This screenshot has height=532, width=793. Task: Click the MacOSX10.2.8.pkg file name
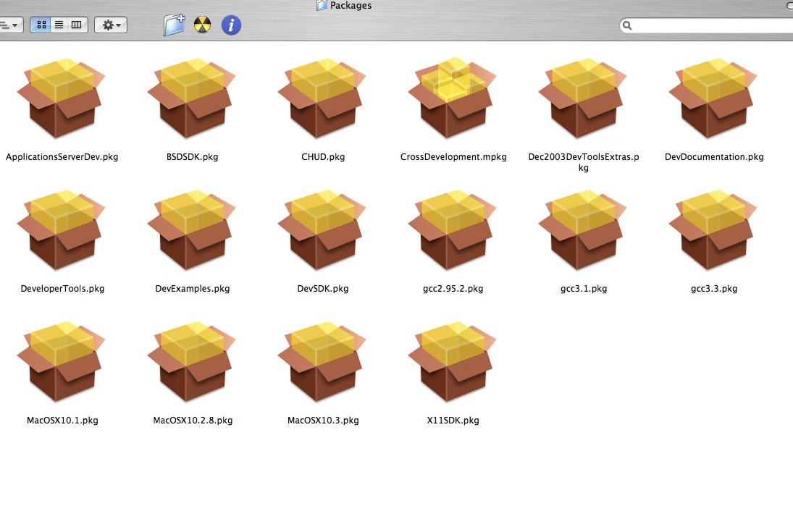[193, 421]
